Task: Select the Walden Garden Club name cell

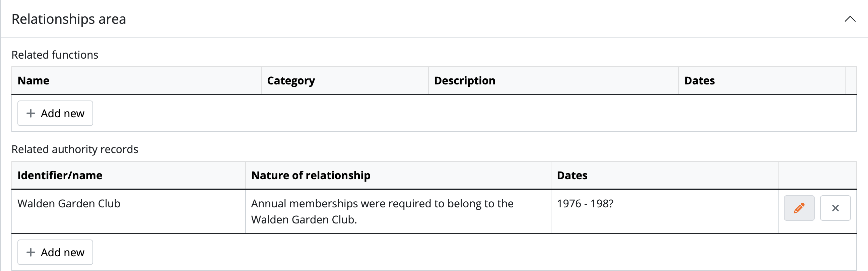Action: click(69, 204)
